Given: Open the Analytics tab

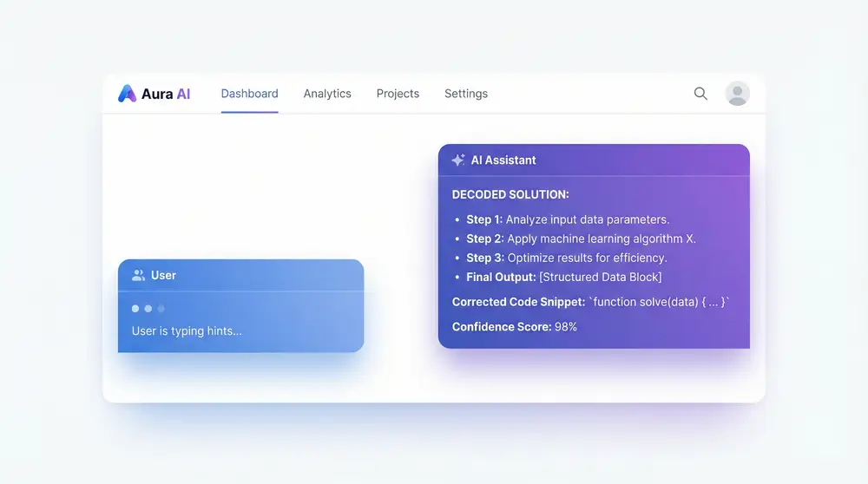Looking at the screenshot, I should 327,94.
